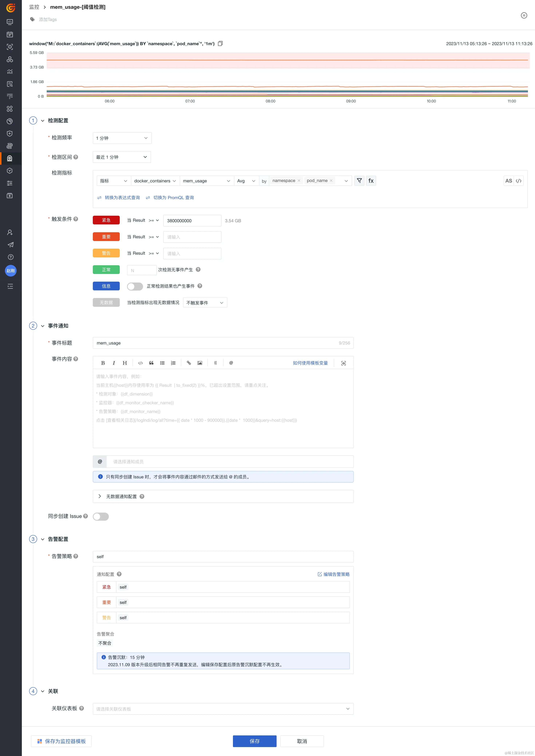Toggle the sync create Issue switch
This screenshot has width=535, height=756.
[101, 516]
